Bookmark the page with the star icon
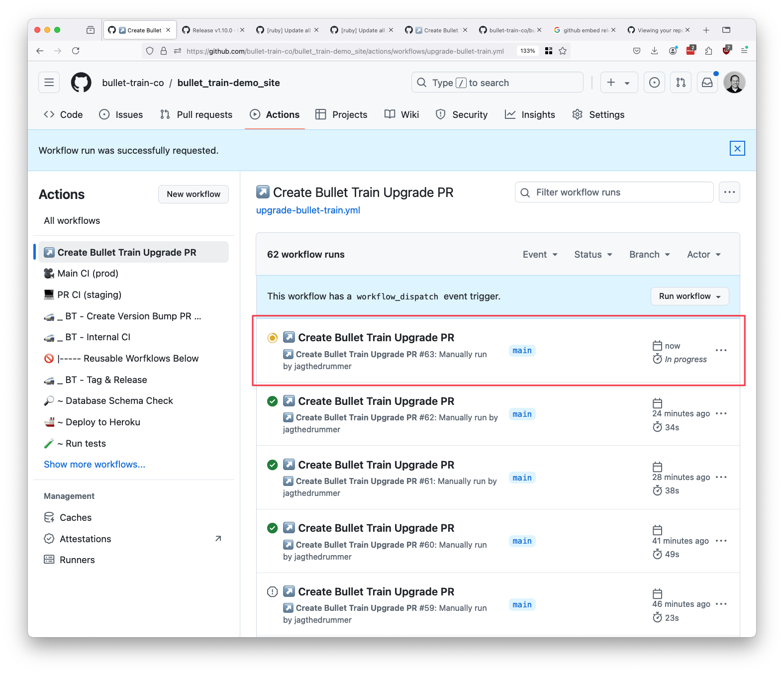Viewport: 784px width, 674px height. click(x=563, y=51)
